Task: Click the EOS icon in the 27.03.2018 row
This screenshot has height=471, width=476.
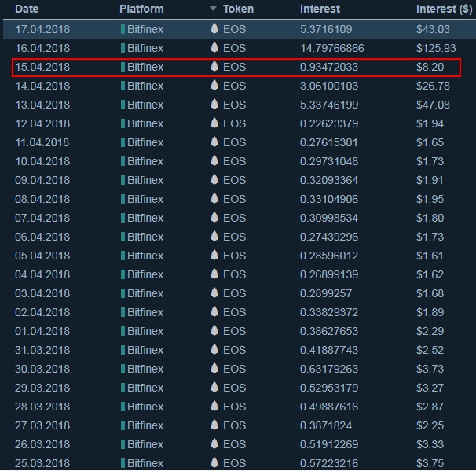Action: pyautogui.click(x=214, y=425)
